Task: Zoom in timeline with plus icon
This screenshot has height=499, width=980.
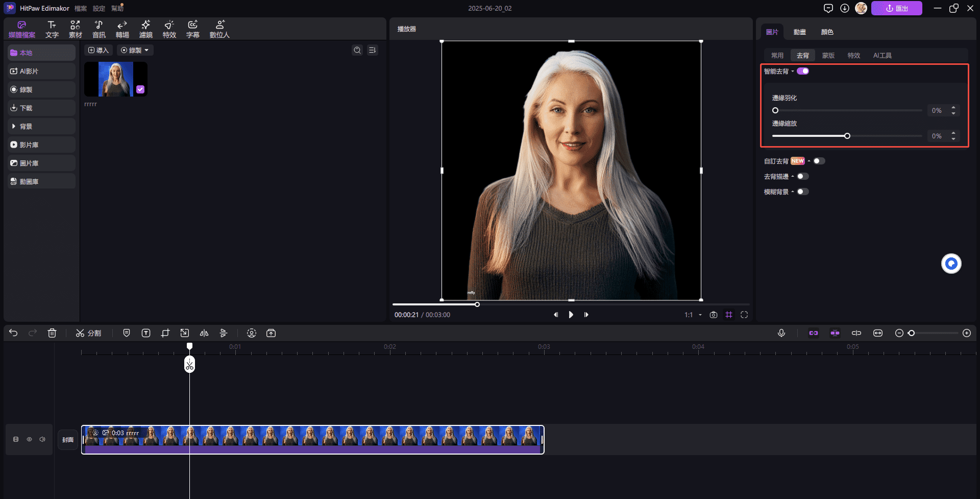Action: click(x=967, y=333)
